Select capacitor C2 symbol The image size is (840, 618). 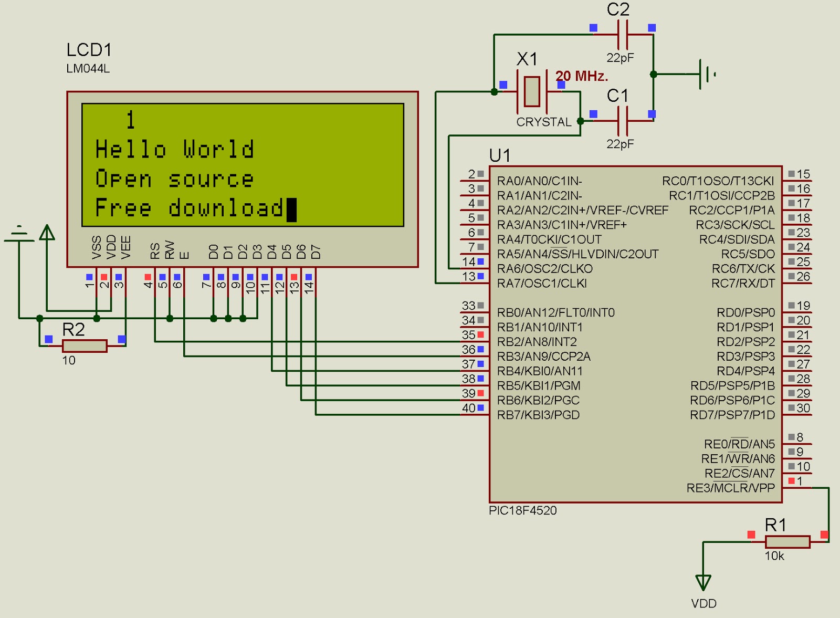(x=623, y=35)
